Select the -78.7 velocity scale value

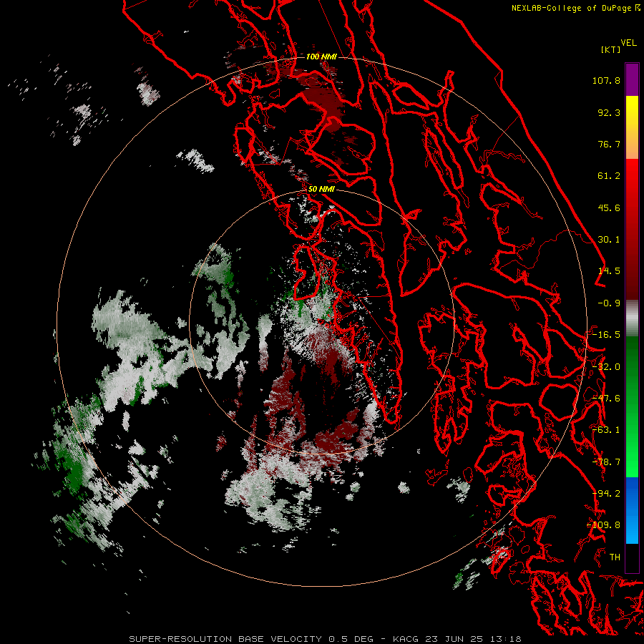[x=606, y=462]
